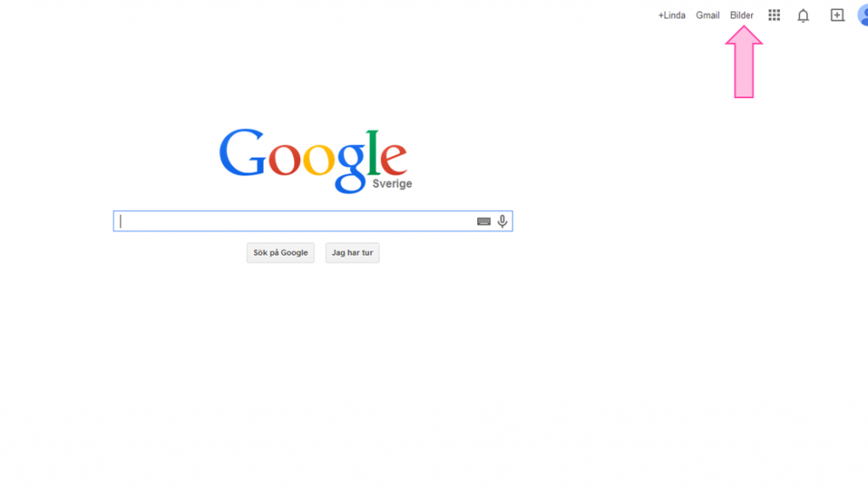868x488 pixels.
Task: Click the big blue capital G in logo
Action: (242, 152)
